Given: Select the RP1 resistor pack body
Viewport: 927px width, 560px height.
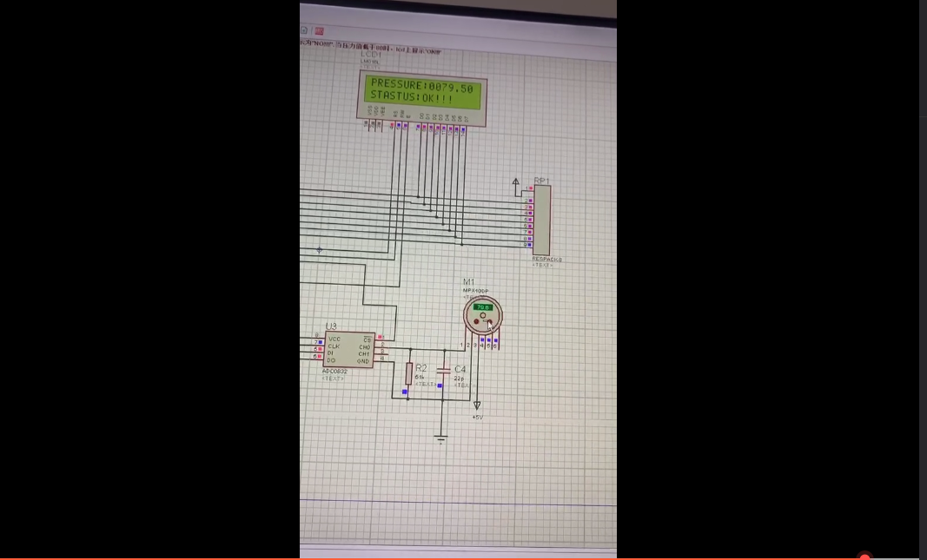Looking at the screenshot, I should click(x=541, y=221).
